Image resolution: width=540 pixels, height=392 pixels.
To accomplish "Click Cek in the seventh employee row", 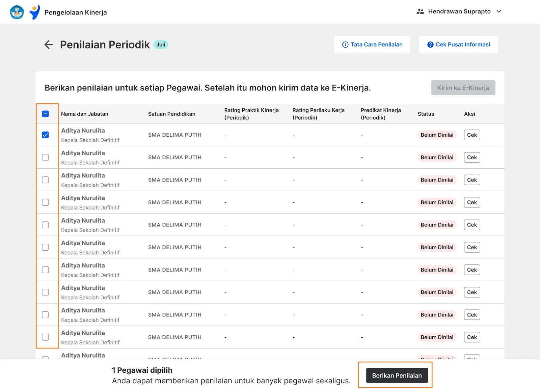I will (472, 270).
